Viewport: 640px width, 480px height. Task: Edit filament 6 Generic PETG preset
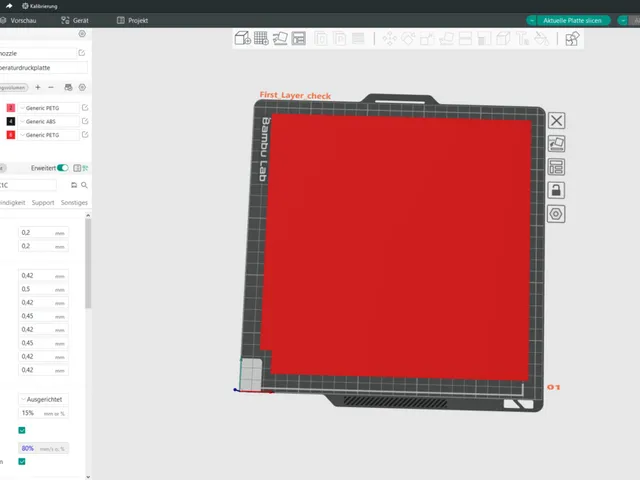tap(85, 135)
